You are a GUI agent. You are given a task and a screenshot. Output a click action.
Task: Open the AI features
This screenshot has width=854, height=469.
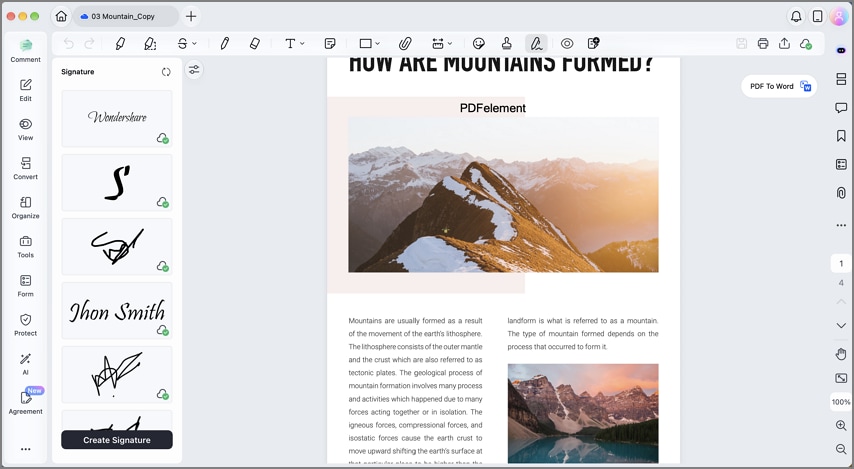coord(26,364)
